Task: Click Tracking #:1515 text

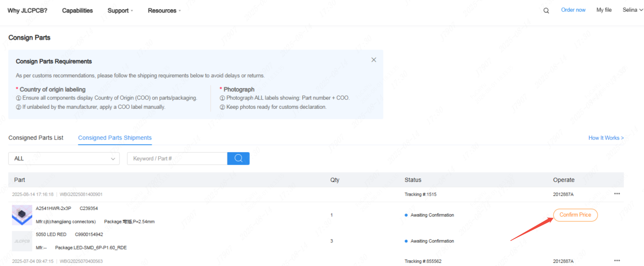Action: tap(421, 194)
